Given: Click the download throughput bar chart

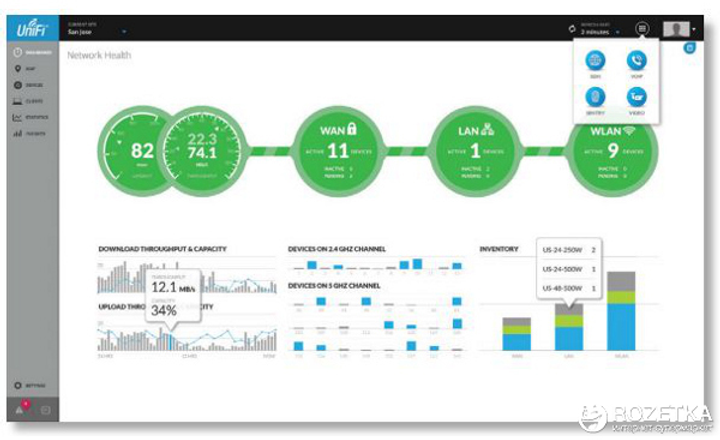Looking at the screenshot, I should pos(186,277).
